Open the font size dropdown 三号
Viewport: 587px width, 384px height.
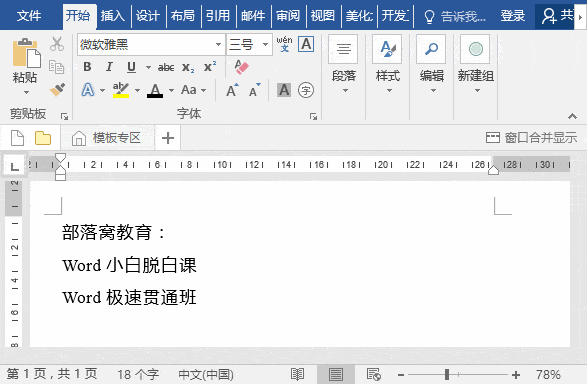(x=265, y=45)
